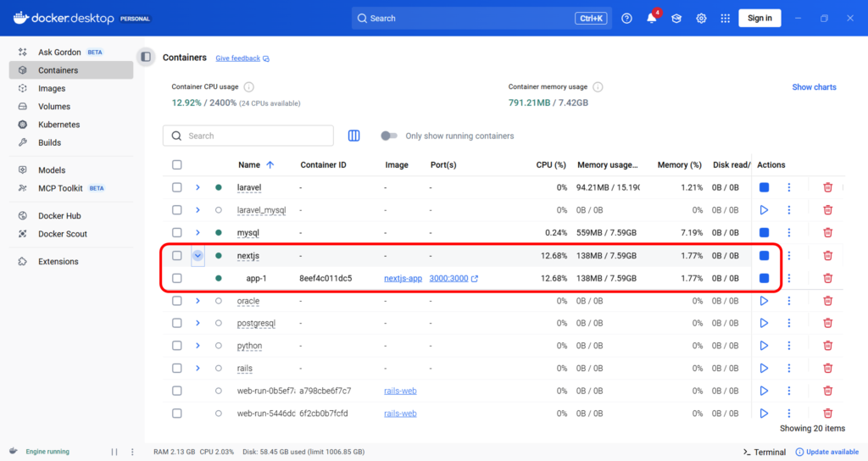Open Learning center graduation cap icon
Viewport: 868px width, 461px height.
click(676, 19)
